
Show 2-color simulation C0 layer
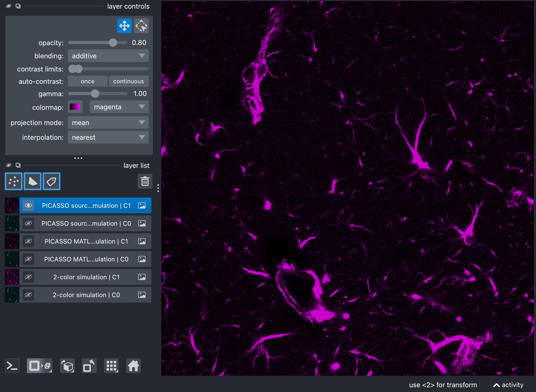pos(28,295)
